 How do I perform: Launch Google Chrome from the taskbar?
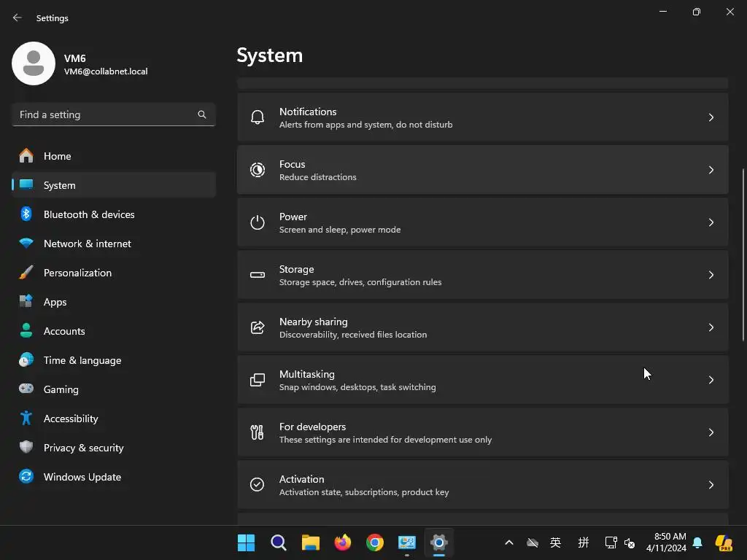tap(375, 542)
